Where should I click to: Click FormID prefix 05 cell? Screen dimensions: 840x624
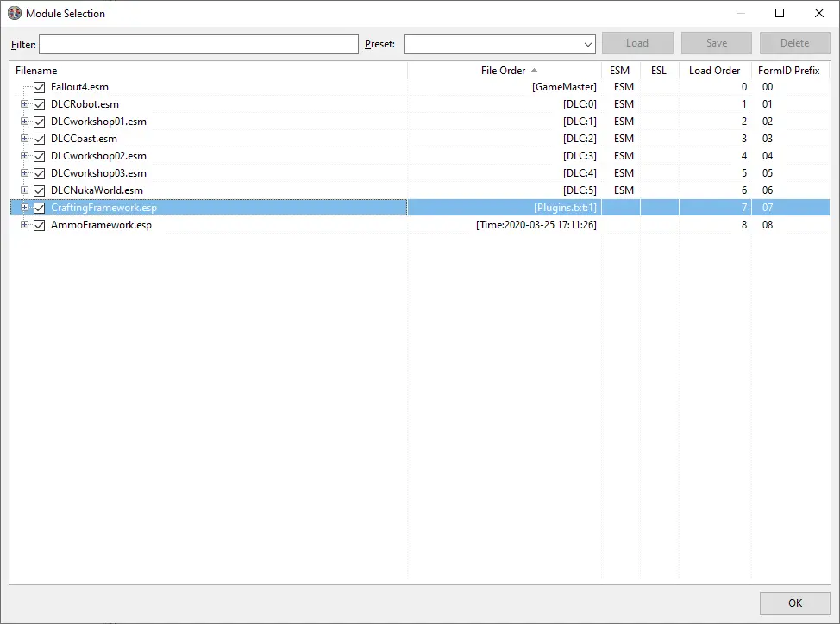(768, 173)
